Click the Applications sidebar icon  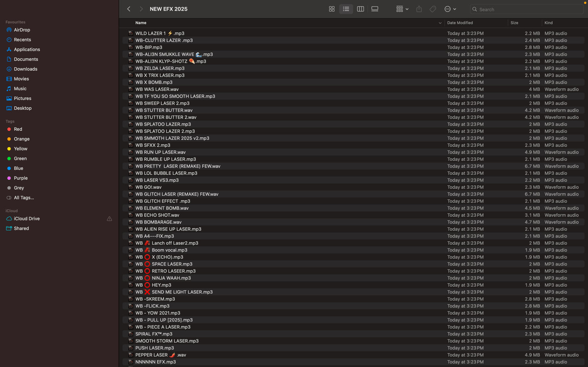tap(9, 49)
